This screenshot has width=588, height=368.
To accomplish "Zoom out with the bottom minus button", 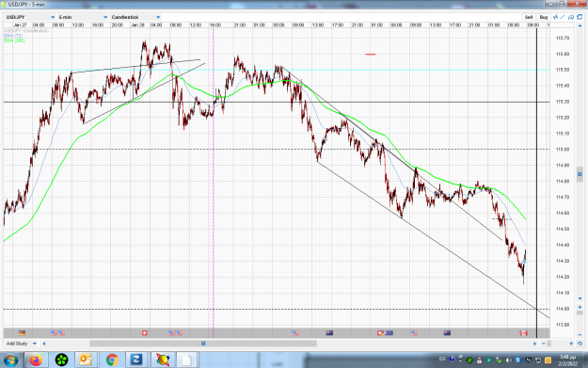I will (x=544, y=344).
